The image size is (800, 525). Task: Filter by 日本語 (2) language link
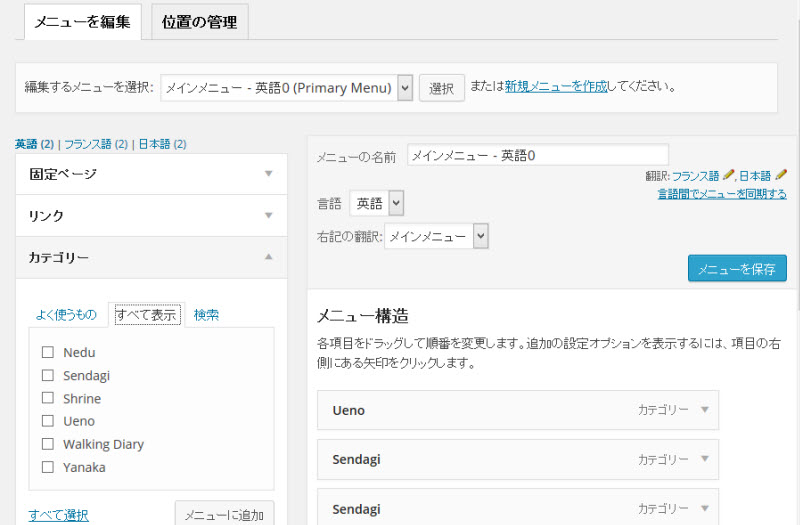click(x=162, y=144)
